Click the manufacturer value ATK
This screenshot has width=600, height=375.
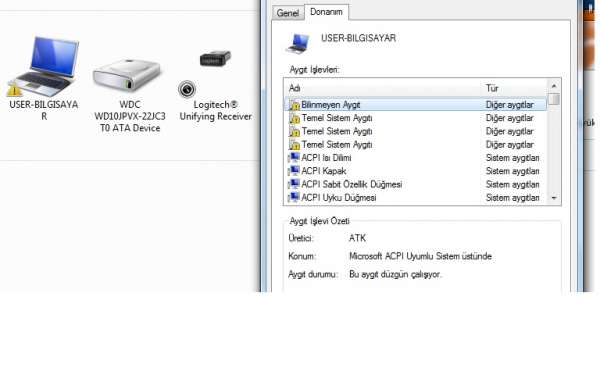357,238
